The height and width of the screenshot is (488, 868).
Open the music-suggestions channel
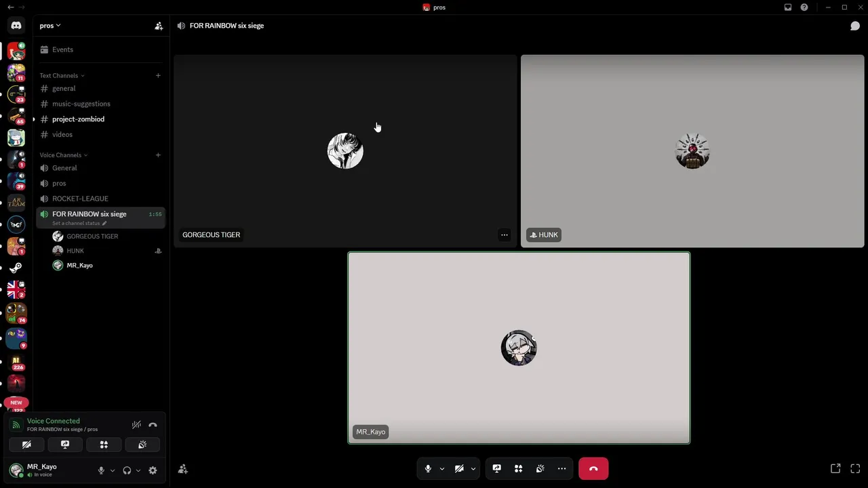[100, 104]
